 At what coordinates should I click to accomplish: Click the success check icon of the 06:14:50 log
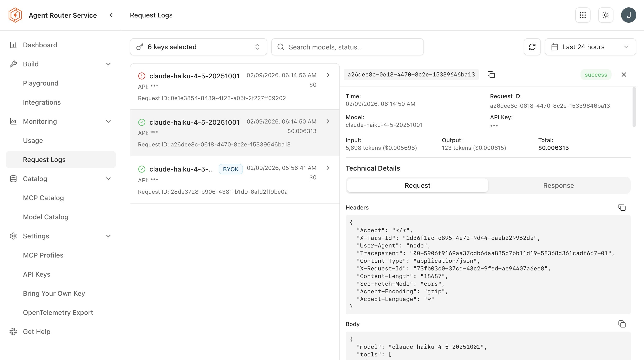[142, 122]
